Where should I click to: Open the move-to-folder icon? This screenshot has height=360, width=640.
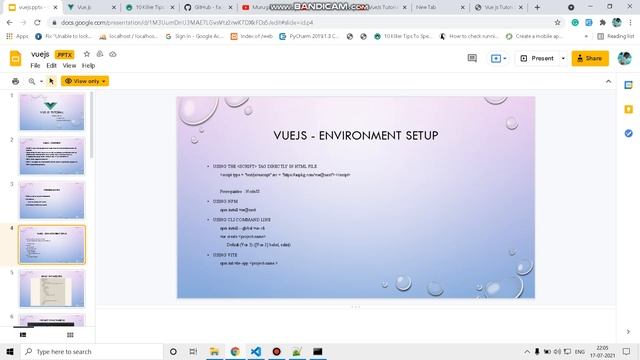100,54
